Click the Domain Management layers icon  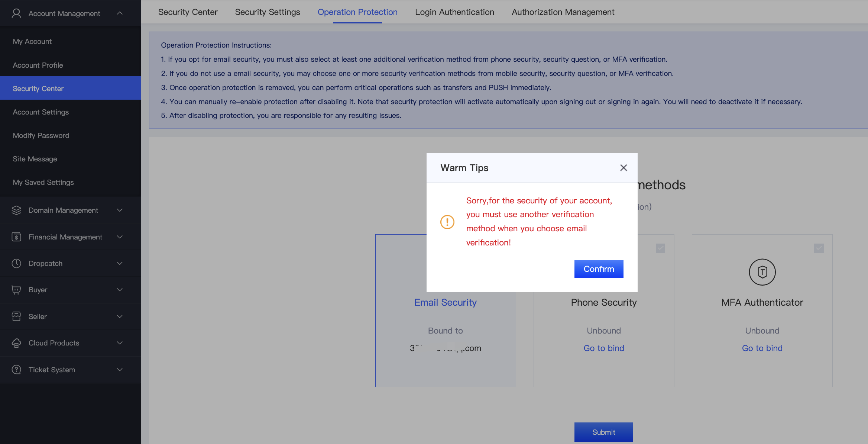tap(16, 210)
